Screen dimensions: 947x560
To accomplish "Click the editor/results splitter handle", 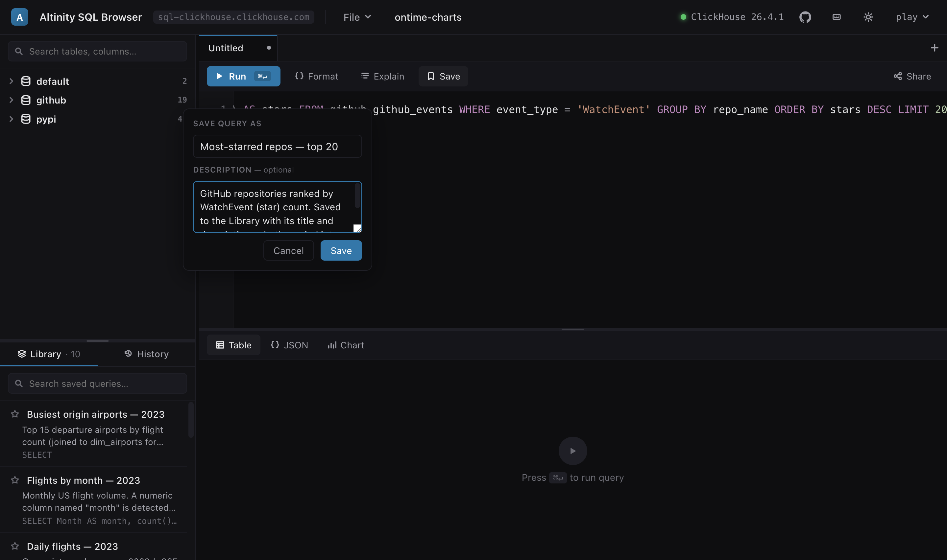I will pyautogui.click(x=572, y=329).
